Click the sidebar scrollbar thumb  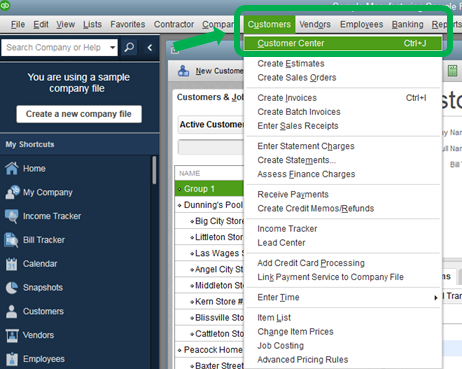point(154,170)
